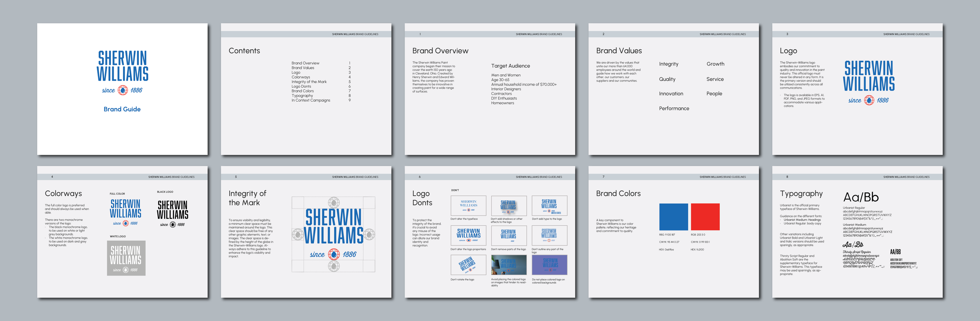The height and width of the screenshot is (321, 980).
Task: Click the logo placed on photo example
Action: [509, 265]
